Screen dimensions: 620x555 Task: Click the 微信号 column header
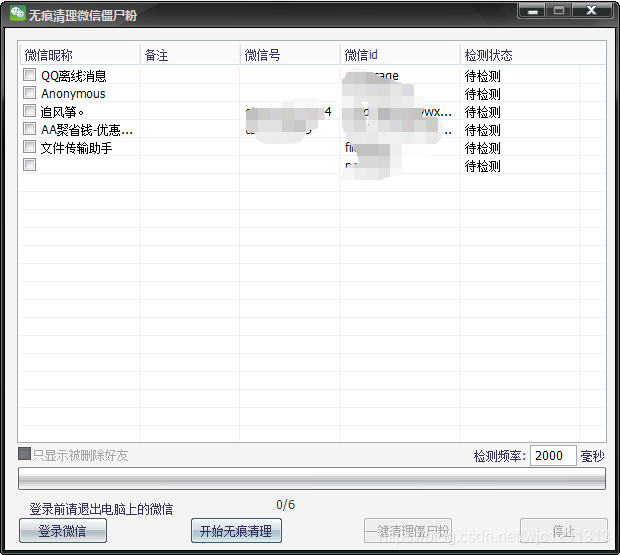[x=290, y=55]
